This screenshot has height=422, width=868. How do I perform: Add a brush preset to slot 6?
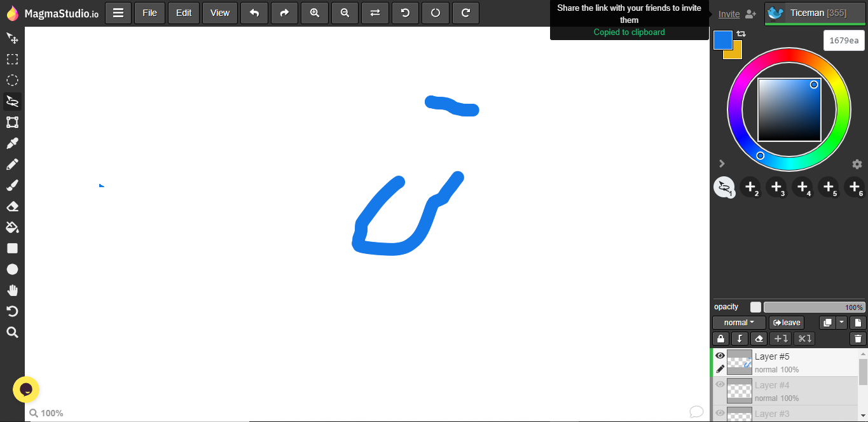point(855,187)
